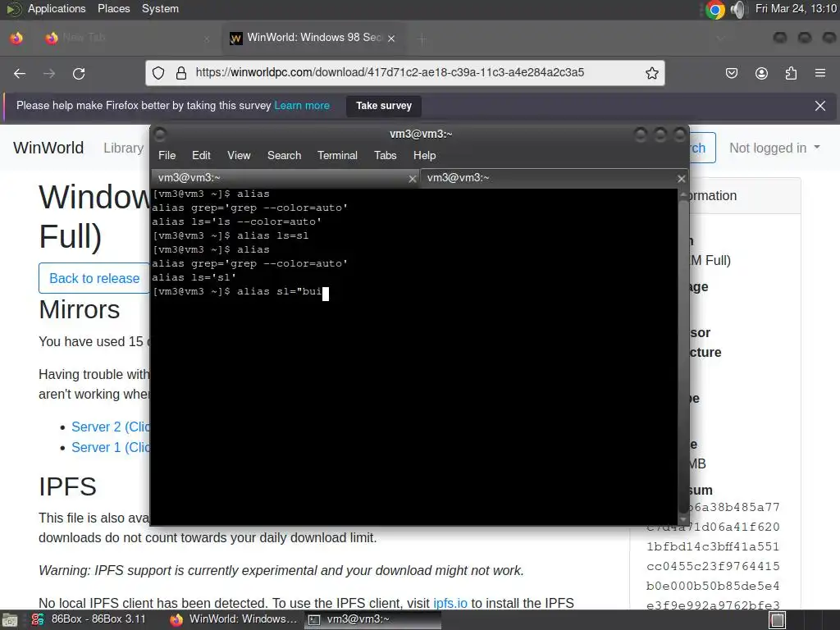Visit the ipfs.io link

pyautogui.click(x=450, y=603)
